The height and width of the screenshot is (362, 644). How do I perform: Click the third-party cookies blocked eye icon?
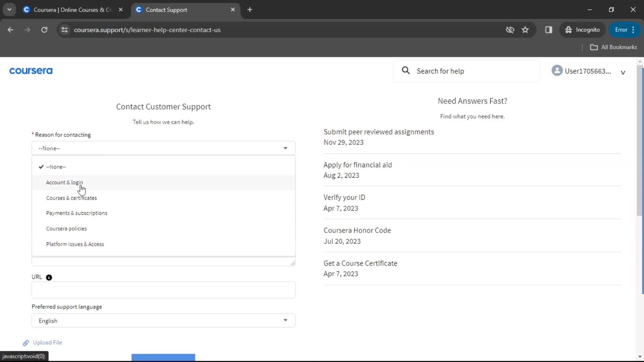[510, 30]
